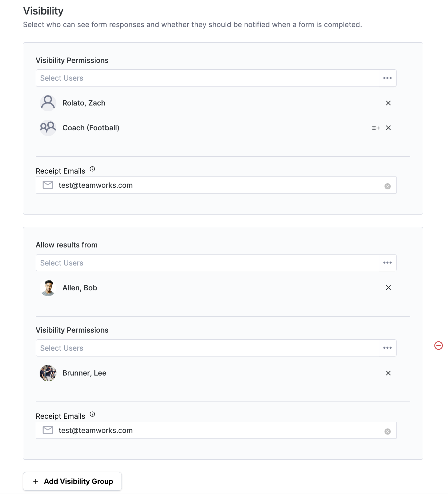Open more options next to lower Visibility Permissions field

(387, 348)
